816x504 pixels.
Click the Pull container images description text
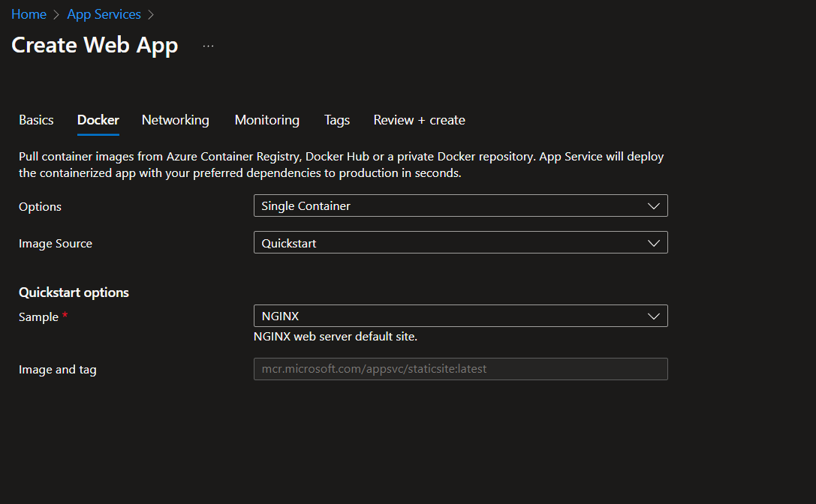coord(341,164)
